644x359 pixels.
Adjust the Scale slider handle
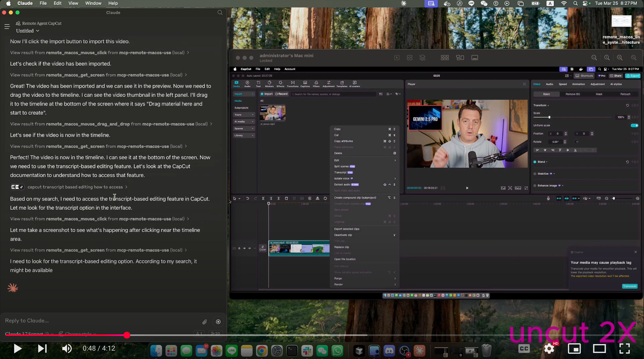[549, 117]
